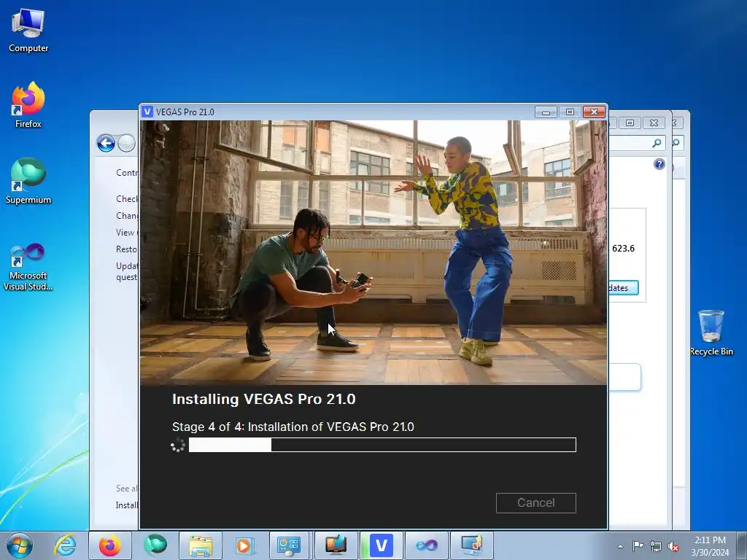The image size is (747, 560).
Task: Go back in the background Control Panel window
Action: click(x=106, y=144)
